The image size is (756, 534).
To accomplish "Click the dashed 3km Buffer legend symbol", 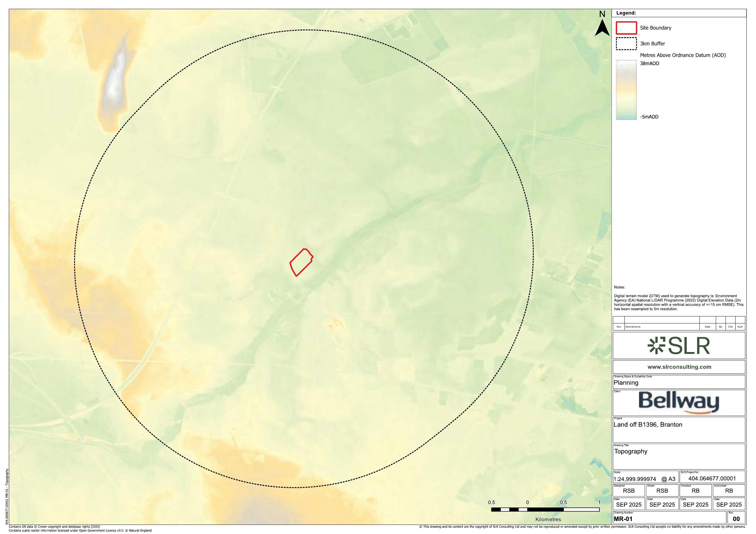I will click(626, 44).
